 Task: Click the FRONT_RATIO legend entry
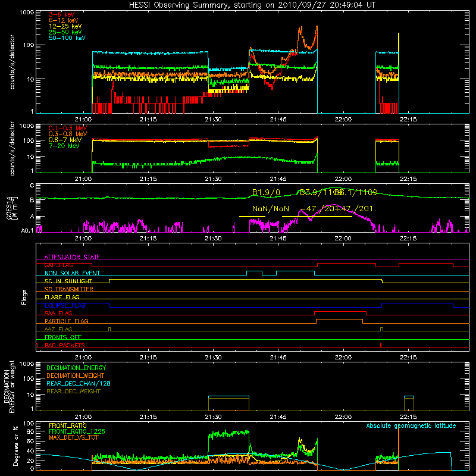(68, 425)
